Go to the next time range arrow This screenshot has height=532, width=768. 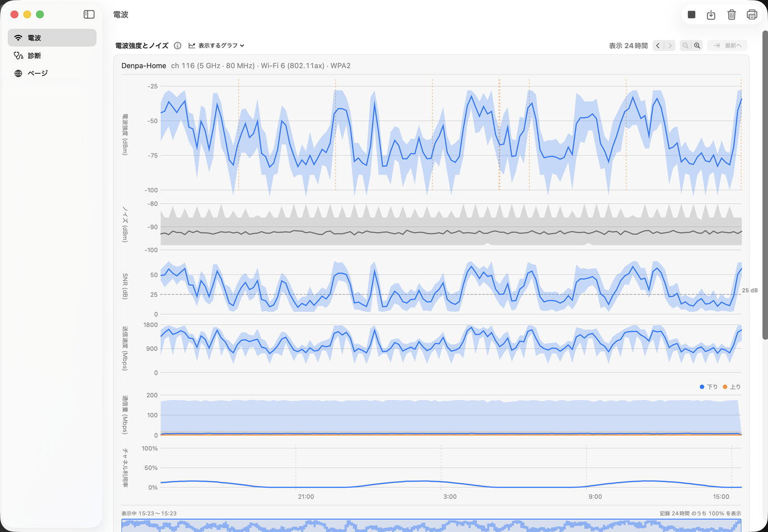tap(669, 45)
